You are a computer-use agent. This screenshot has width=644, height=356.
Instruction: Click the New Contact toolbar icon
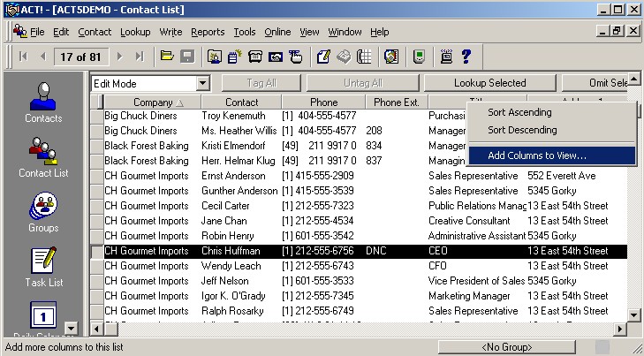tap(215, 57)
